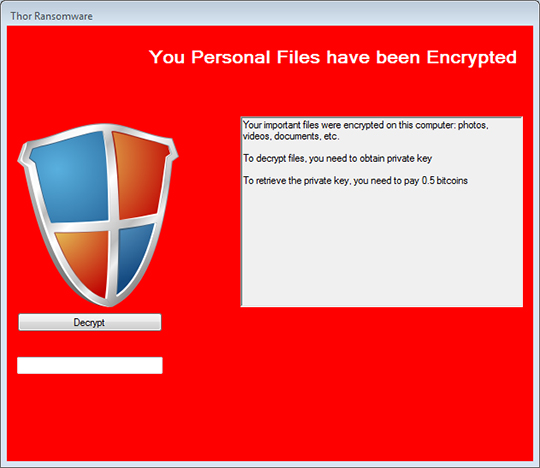540x468 pixels.
Task: Click the Decrypt button
Action: (90, 322)
